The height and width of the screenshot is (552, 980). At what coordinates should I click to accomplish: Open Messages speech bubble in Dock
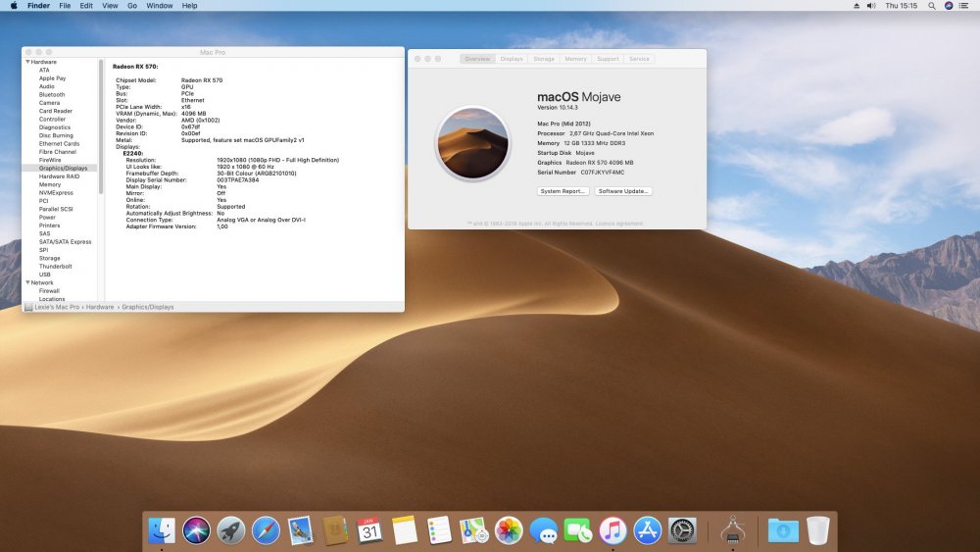[543, 530]
